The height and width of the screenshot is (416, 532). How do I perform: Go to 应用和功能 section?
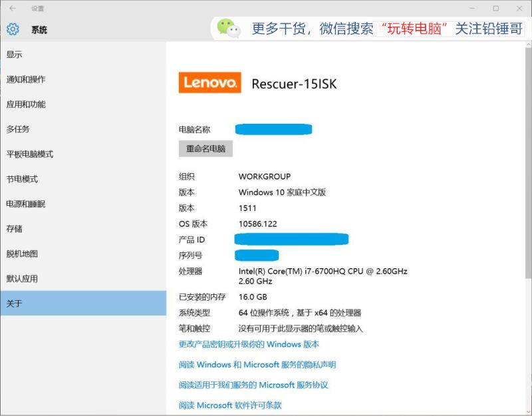point(26,104)
